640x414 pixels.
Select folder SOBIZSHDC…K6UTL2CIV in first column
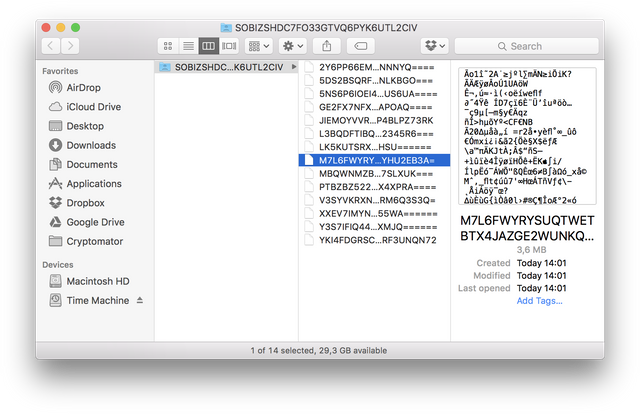pos(227,67)
